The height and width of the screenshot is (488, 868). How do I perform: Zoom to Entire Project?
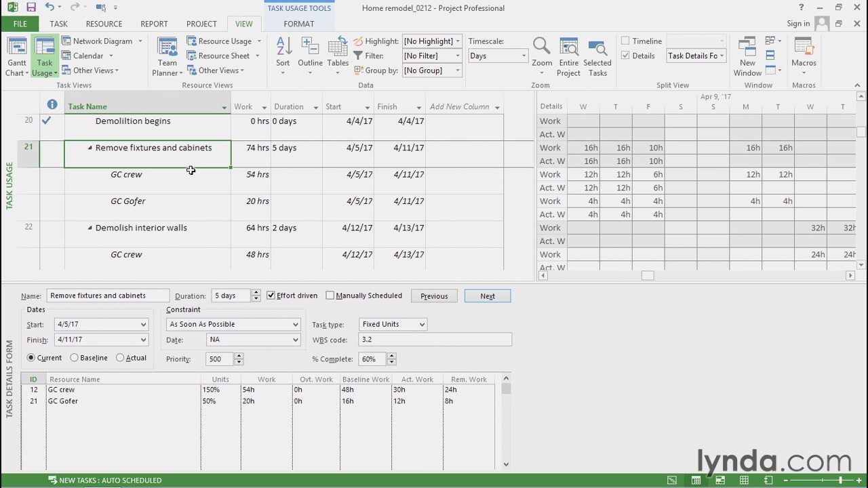(568, 57)
